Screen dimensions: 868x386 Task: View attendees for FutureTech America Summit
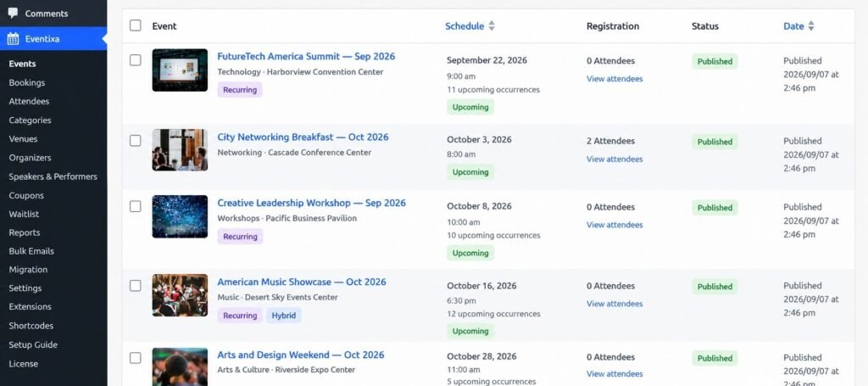(615, 79)
